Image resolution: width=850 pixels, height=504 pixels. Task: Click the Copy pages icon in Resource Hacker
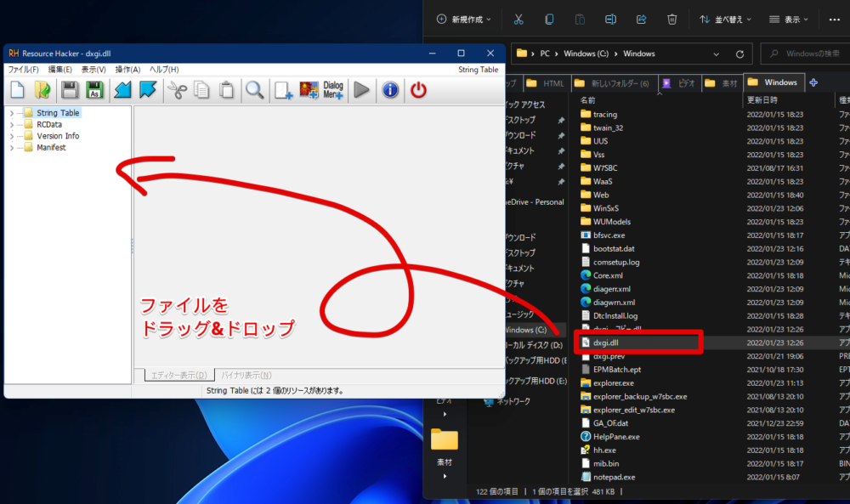201,90
